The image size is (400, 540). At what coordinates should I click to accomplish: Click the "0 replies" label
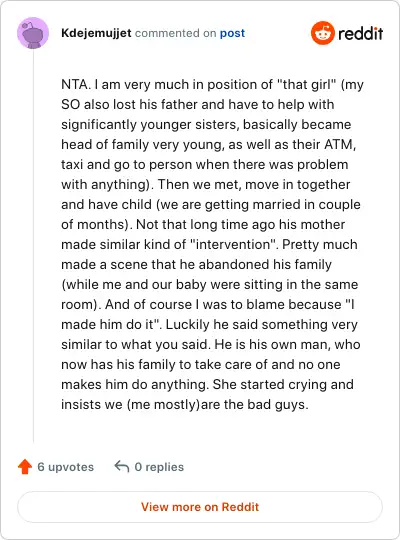tap(159, 467)
